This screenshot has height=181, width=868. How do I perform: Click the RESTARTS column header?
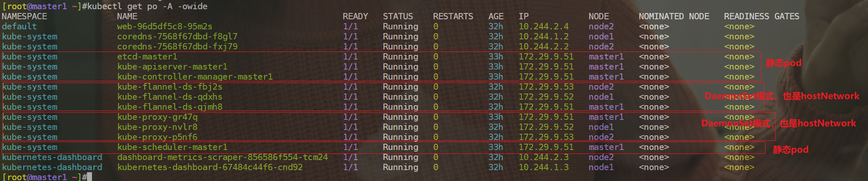(453, 16)
